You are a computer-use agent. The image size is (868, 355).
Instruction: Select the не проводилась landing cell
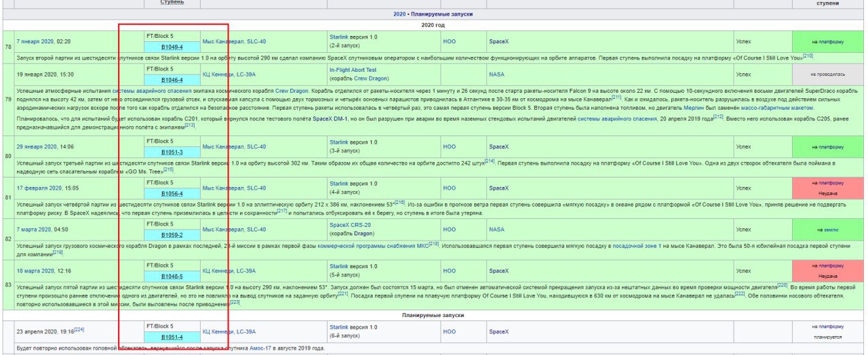click(827, 74)
